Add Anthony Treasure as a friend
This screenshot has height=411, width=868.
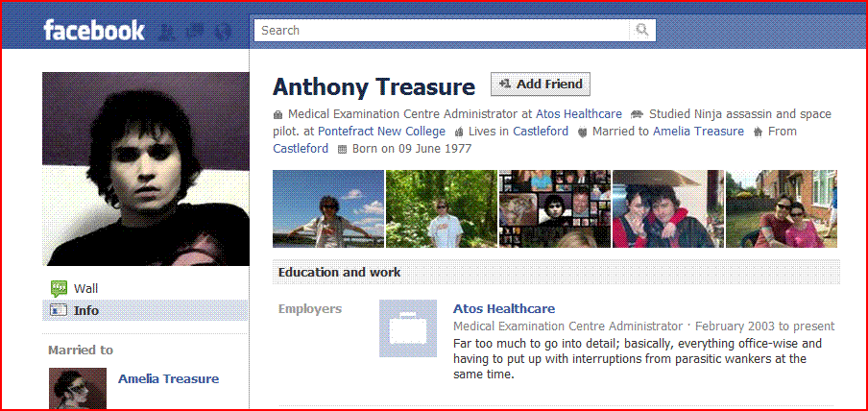point(541,85)
